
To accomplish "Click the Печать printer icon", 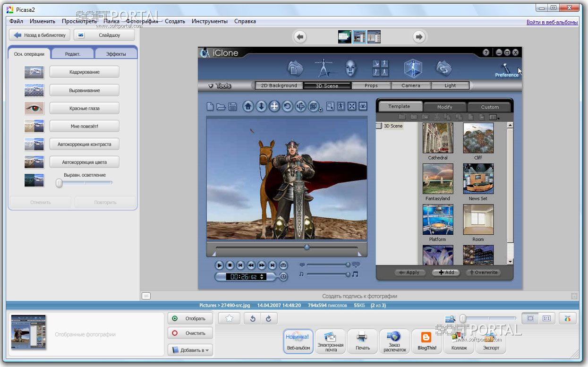I will click(x=362, y=341).
